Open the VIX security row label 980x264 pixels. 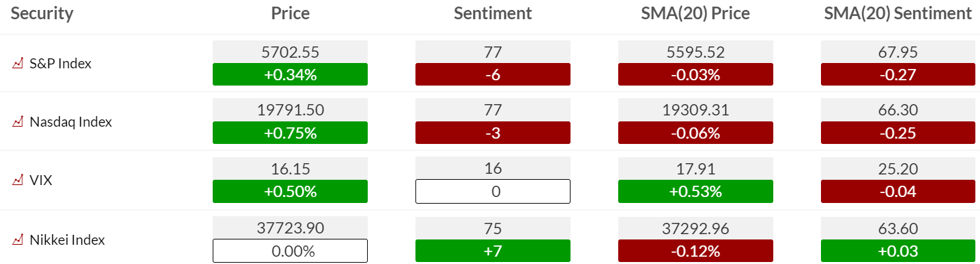point(41,180)
